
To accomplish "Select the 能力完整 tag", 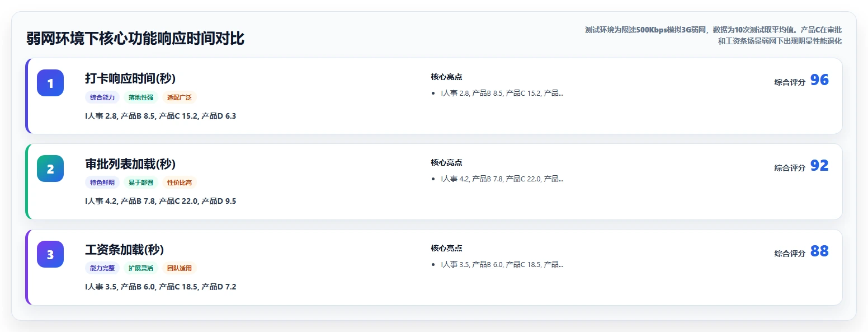I will 102,268.
